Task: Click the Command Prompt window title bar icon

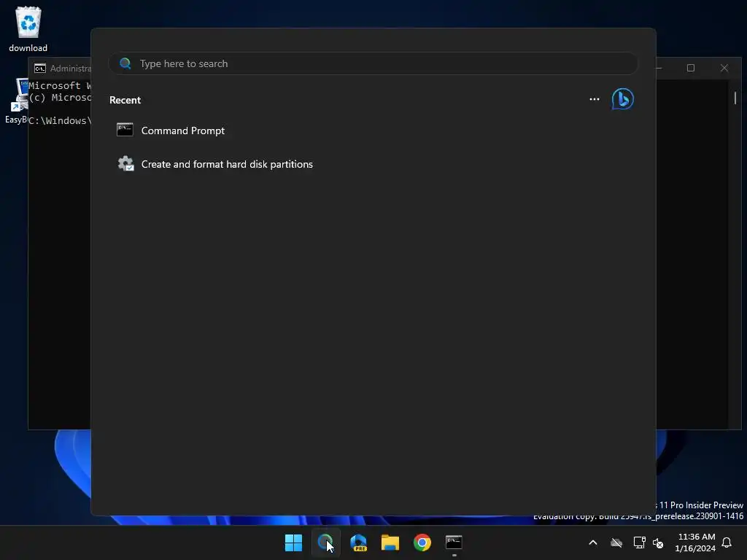Action: click(40, 69)
